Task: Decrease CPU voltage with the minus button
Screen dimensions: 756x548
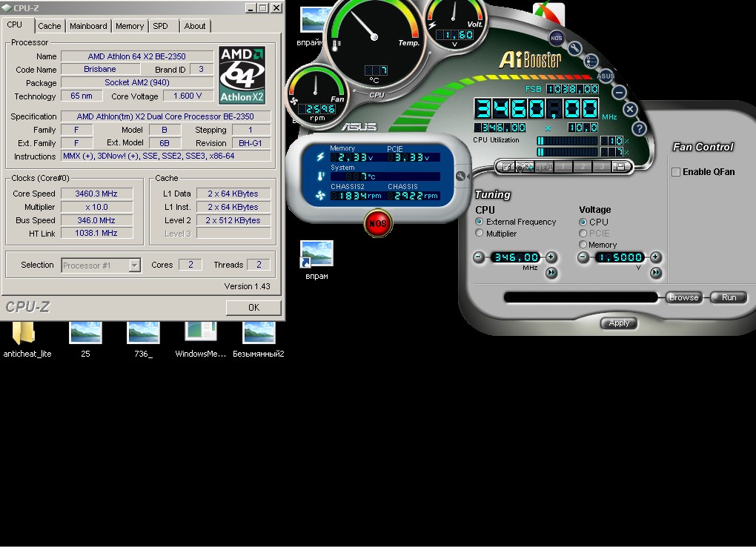Action: pyautogui.click(x=583, y=257)
